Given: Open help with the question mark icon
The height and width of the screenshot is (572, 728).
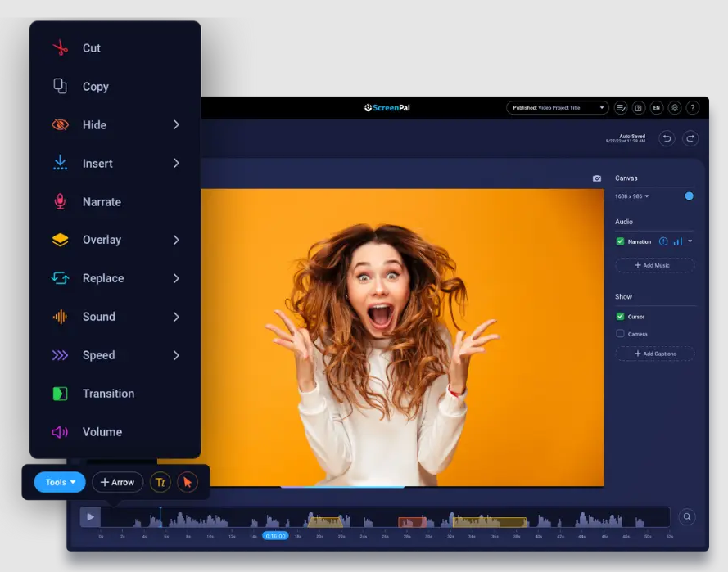Looking at the screenshot, I should coord(692,108).
